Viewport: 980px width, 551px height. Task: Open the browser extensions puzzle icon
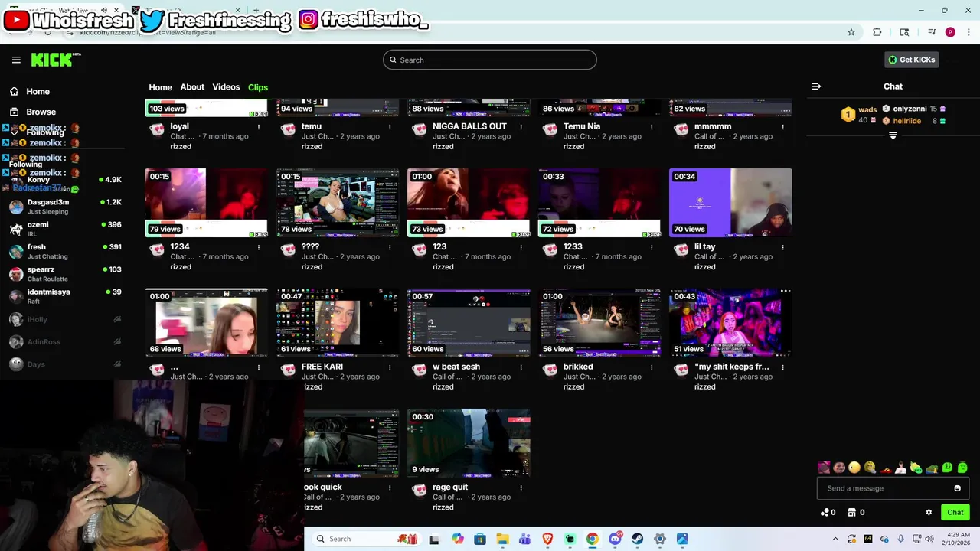click(x=877, y=32)
